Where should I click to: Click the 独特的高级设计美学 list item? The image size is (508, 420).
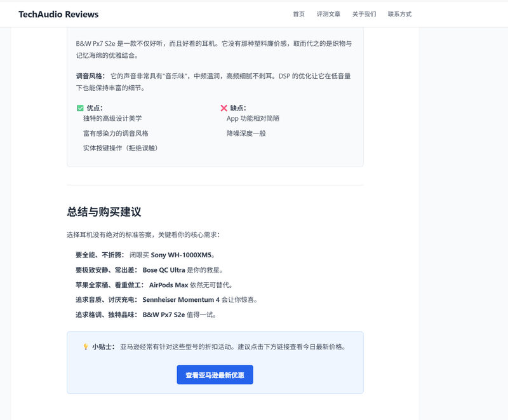[x=112, y=118]
